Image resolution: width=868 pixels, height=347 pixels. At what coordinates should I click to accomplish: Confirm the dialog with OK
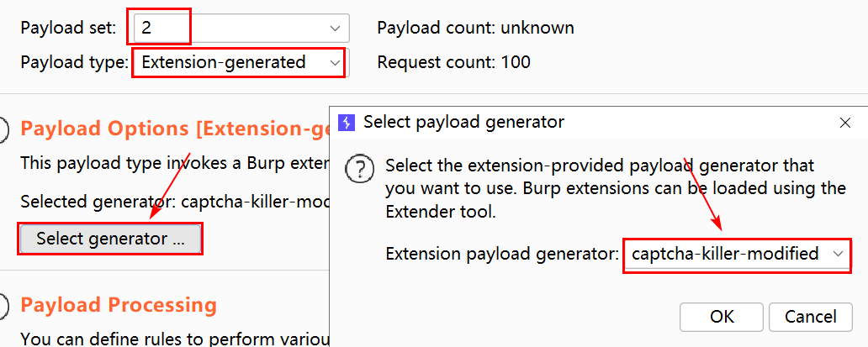pos(722,317)
